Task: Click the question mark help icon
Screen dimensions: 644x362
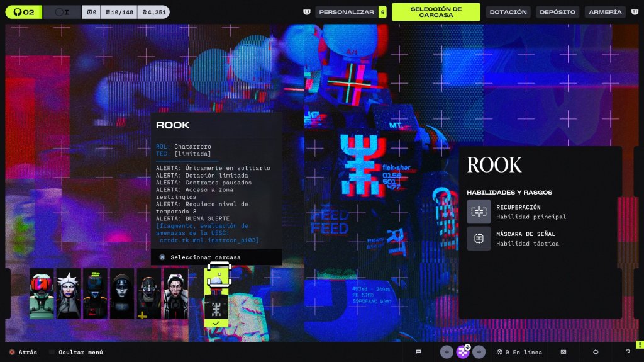Action: pos(627,352)
